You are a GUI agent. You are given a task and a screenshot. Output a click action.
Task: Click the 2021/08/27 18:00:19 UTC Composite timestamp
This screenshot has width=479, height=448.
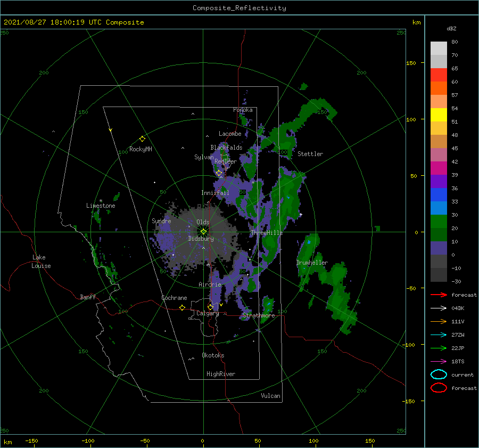(73, 22)
